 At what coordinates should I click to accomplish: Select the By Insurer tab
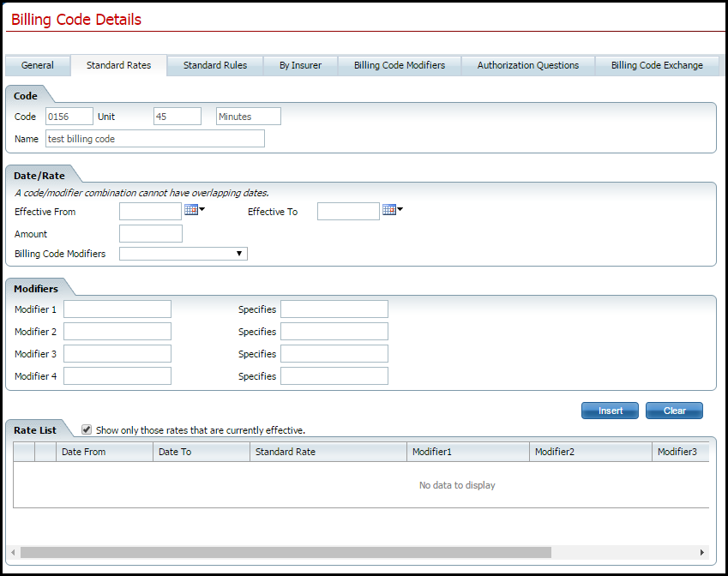click(300, 65)
